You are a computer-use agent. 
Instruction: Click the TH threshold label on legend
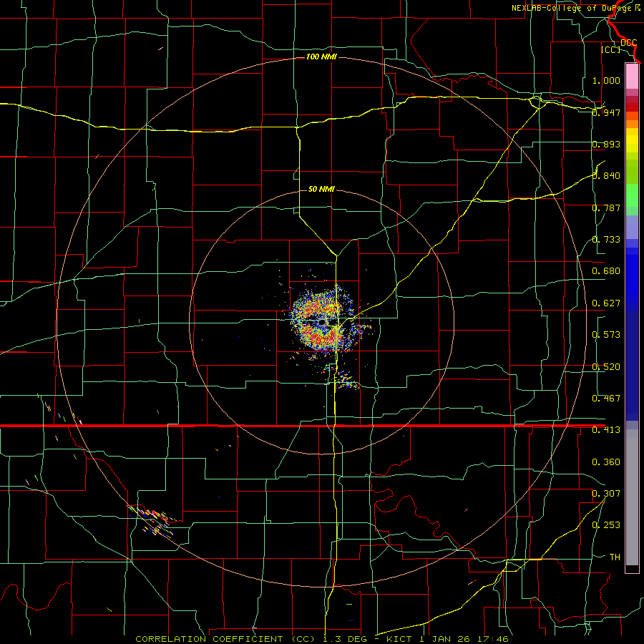[615, 557]
